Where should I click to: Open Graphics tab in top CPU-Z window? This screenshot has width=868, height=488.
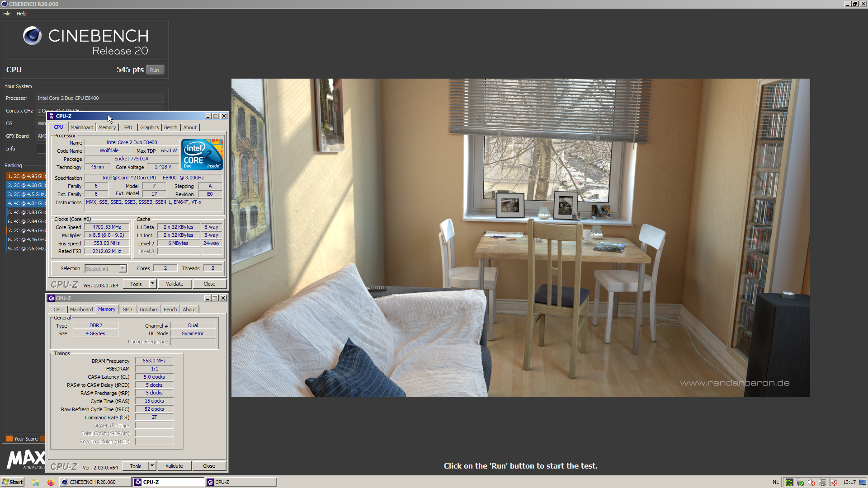(x=150, y=127)
